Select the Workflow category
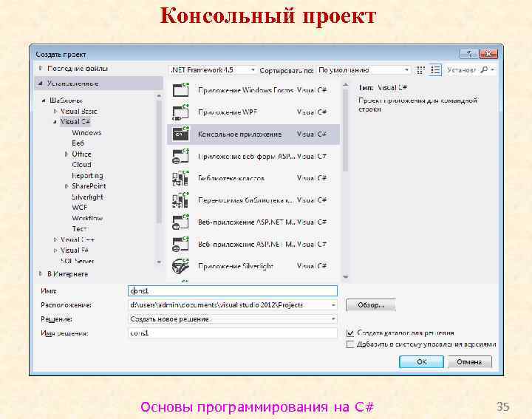This screenshot has width=532, height=419. [x=87, y=218]
